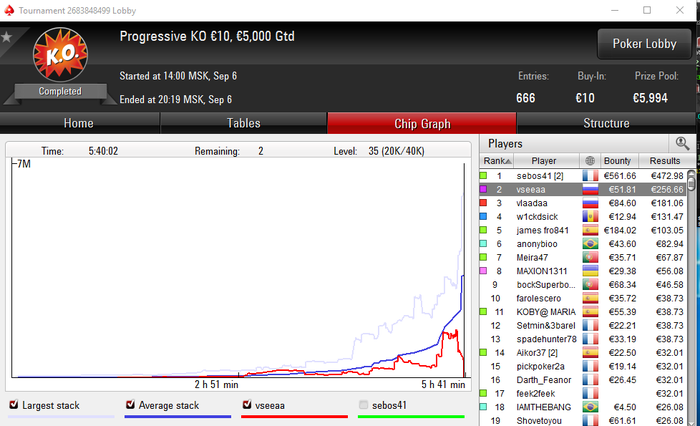This screenshot has width=700, height=426.
Task: Click France flag beside feek2feek
Action: [590, 393]
